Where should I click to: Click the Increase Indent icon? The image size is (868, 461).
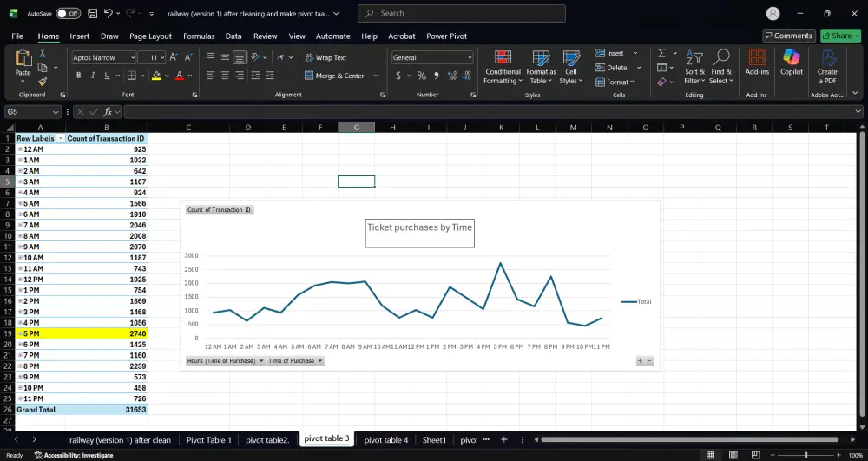tap(269, 76)
